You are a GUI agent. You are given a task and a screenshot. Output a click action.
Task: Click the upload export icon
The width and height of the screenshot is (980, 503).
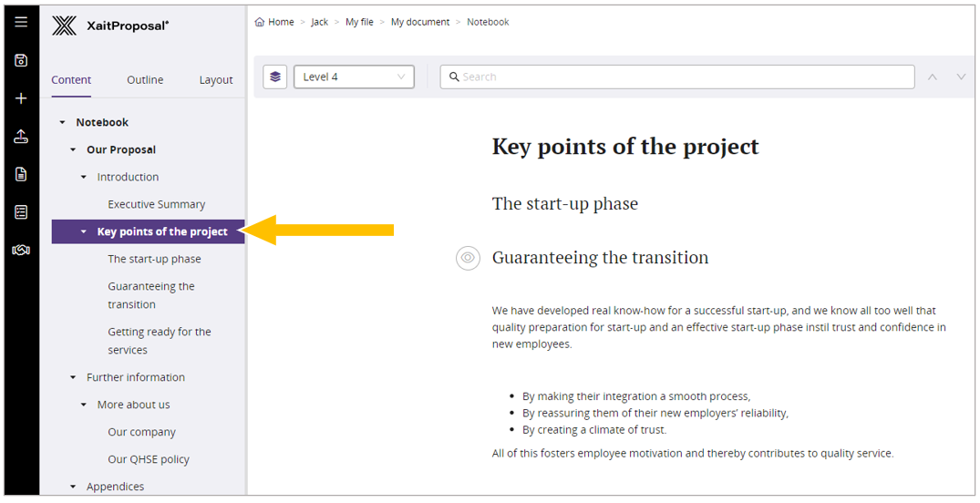tap(21, 137)
